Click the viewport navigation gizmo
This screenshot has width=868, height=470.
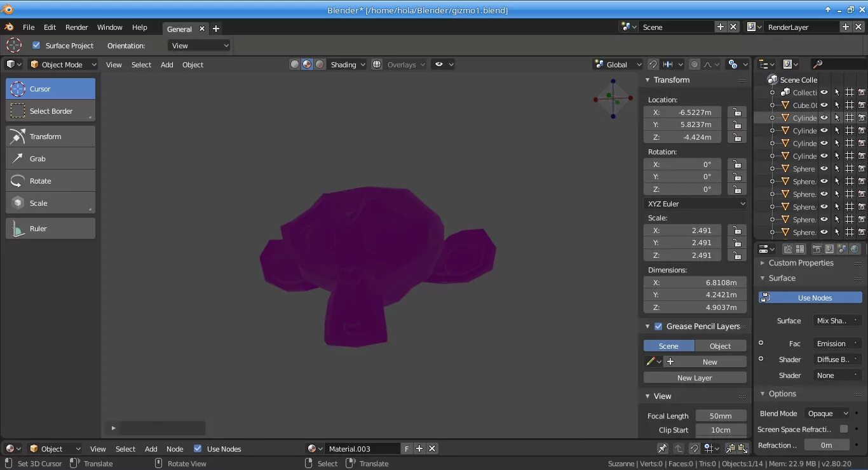(613, 98)
